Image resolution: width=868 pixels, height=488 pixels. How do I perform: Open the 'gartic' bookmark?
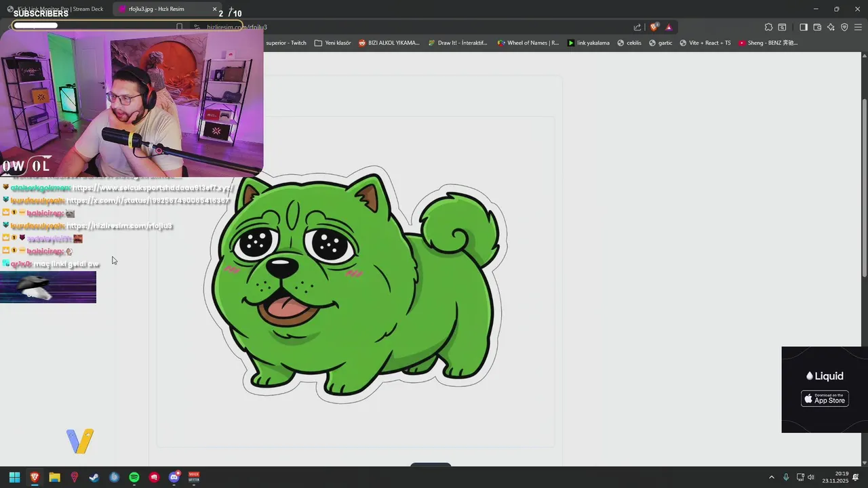click(x=660, y=43)
